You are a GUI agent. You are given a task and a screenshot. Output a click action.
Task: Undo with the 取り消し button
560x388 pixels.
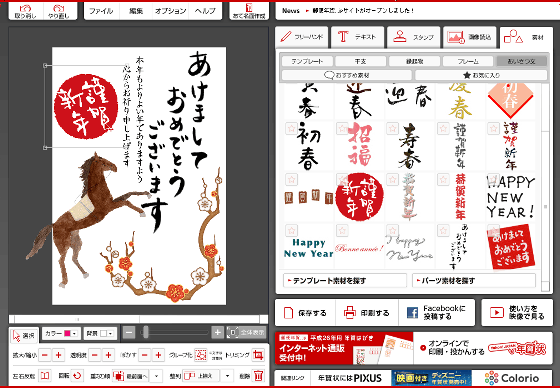25,11
